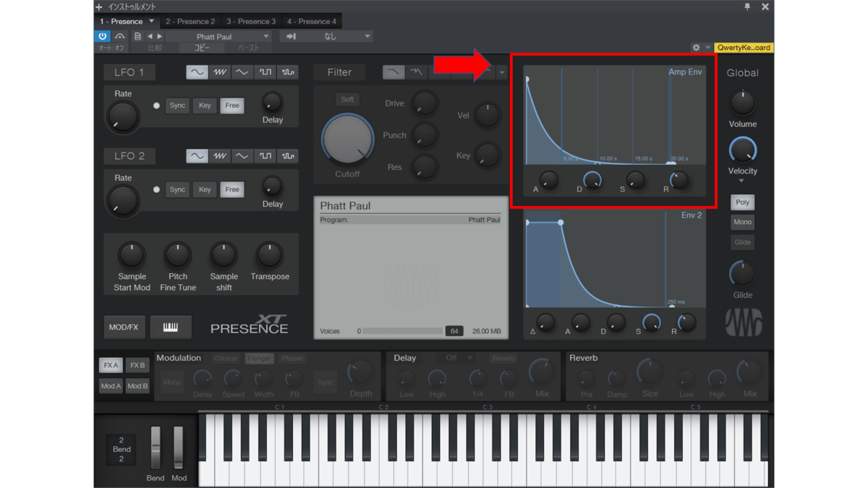This screenshot has width=868, height=488.
Task: Go to next preset arrow
Action: point(160,36)
